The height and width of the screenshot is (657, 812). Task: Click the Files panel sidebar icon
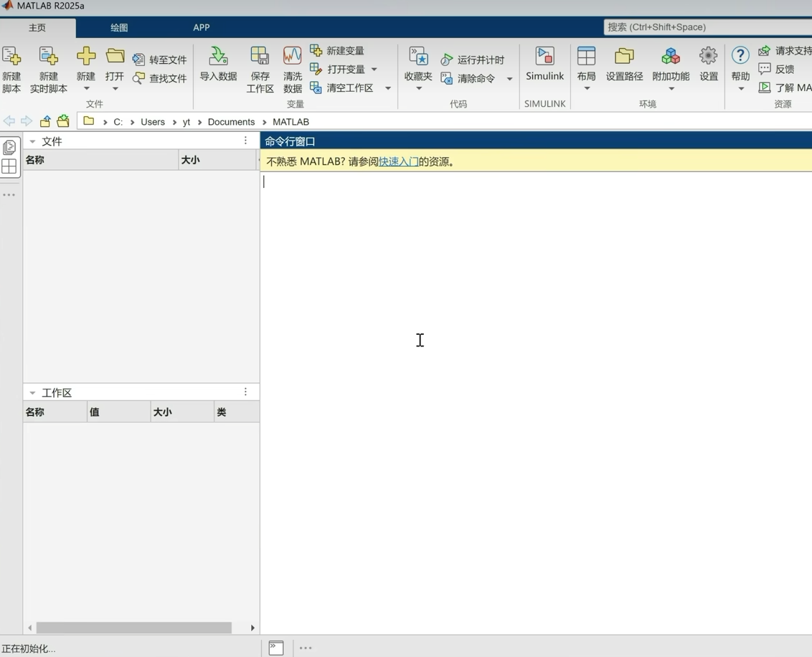click(x=9, y=148)
